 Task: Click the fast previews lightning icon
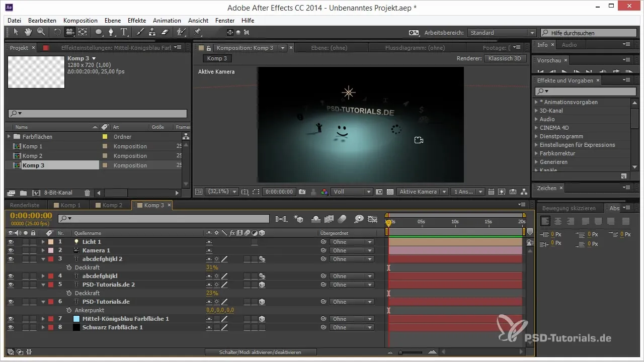tap(501, 192)
